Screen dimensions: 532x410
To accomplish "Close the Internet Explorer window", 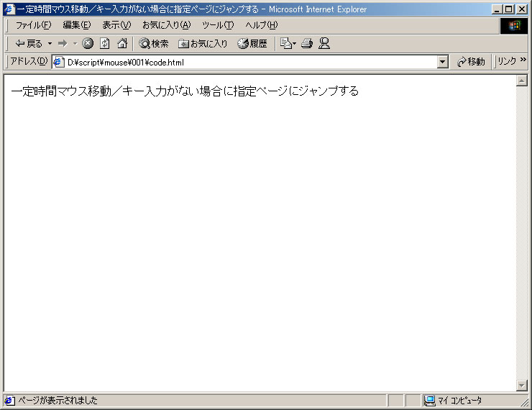I will (x=522, y=9).
